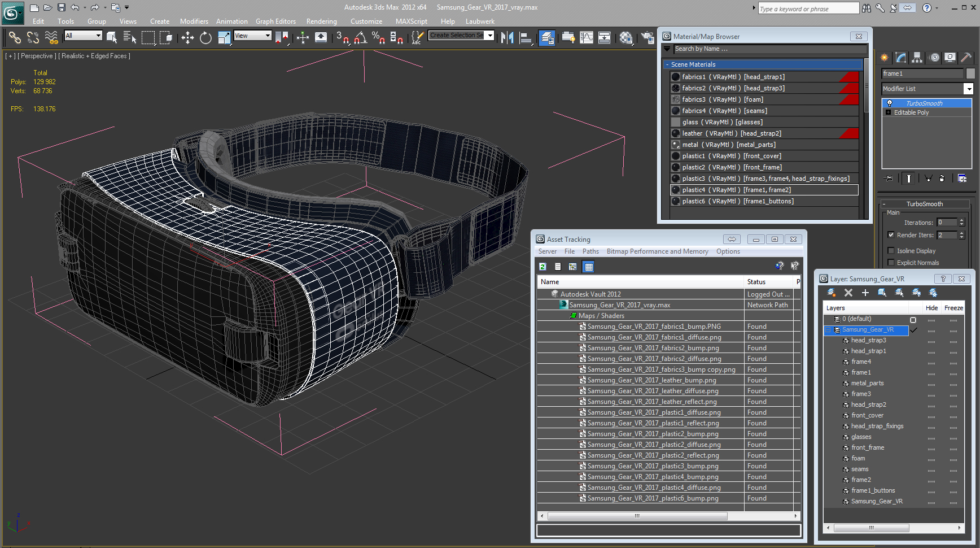Click the Freeze column header
This screenshot has height=548, width=980.
coord(953,308)
